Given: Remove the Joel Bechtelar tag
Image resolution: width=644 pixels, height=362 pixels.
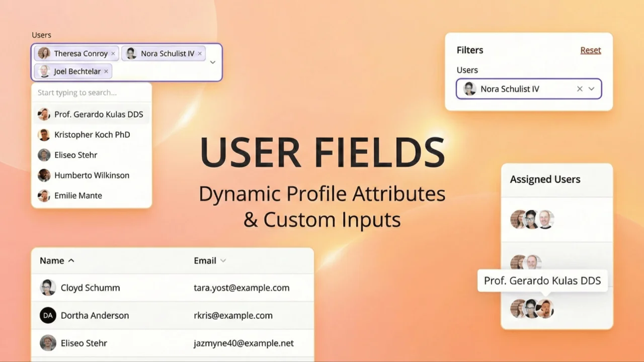Looking at the screenshot, I should (x=106, y=71).
